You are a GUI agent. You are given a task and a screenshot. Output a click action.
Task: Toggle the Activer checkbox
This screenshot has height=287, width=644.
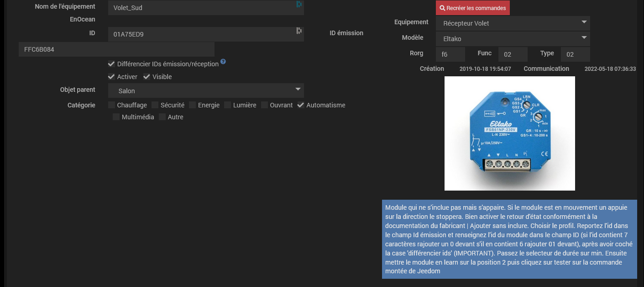click(111, 77)
